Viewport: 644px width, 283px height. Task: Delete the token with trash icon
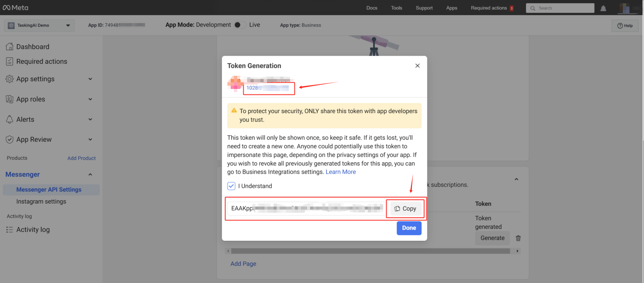[x=518, y=238]
